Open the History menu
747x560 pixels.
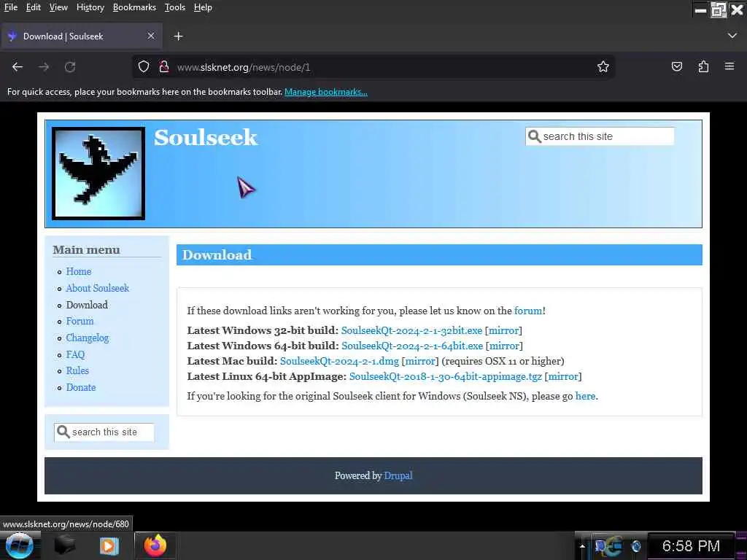[90, 7]
